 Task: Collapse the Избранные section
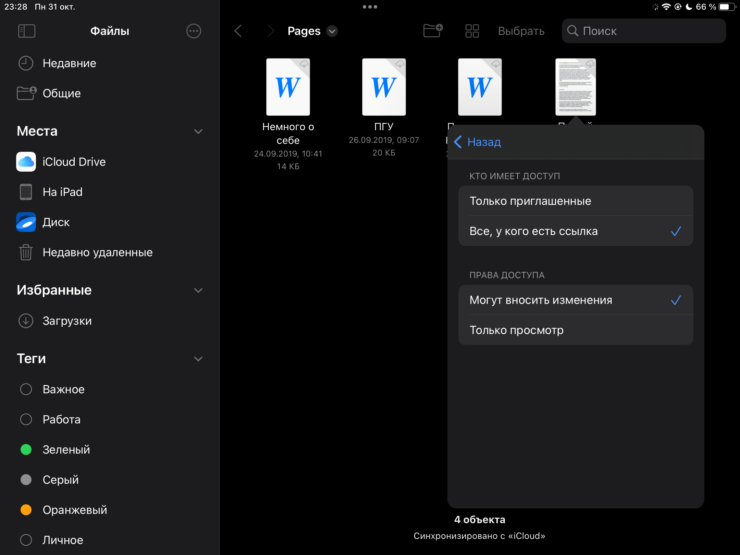click(198, 290)
